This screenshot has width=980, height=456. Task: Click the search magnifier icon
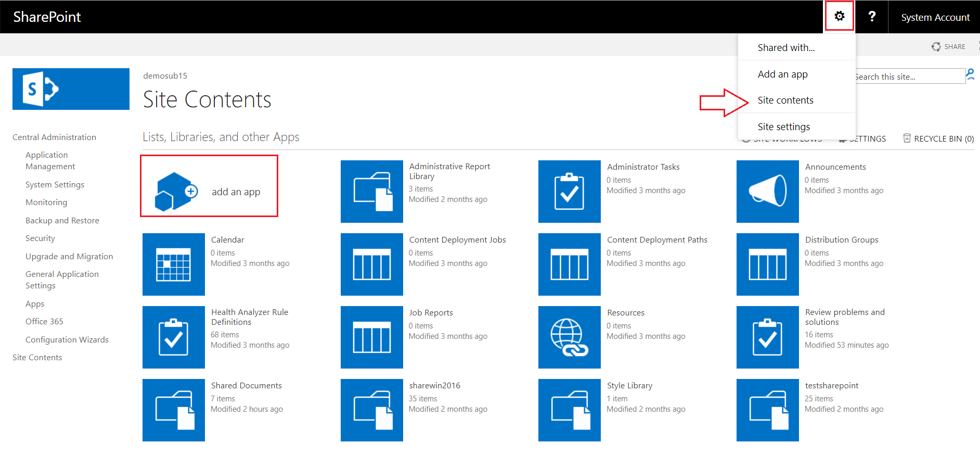[x=971, y=75]
